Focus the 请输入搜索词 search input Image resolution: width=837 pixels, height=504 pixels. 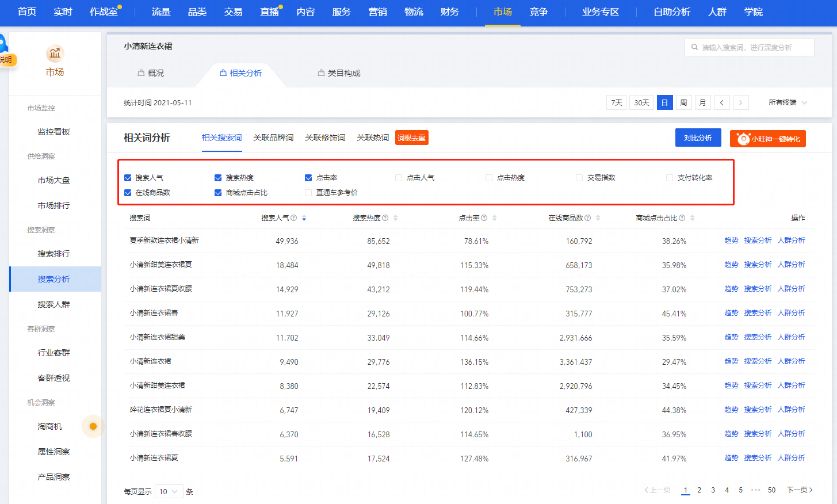750,47
